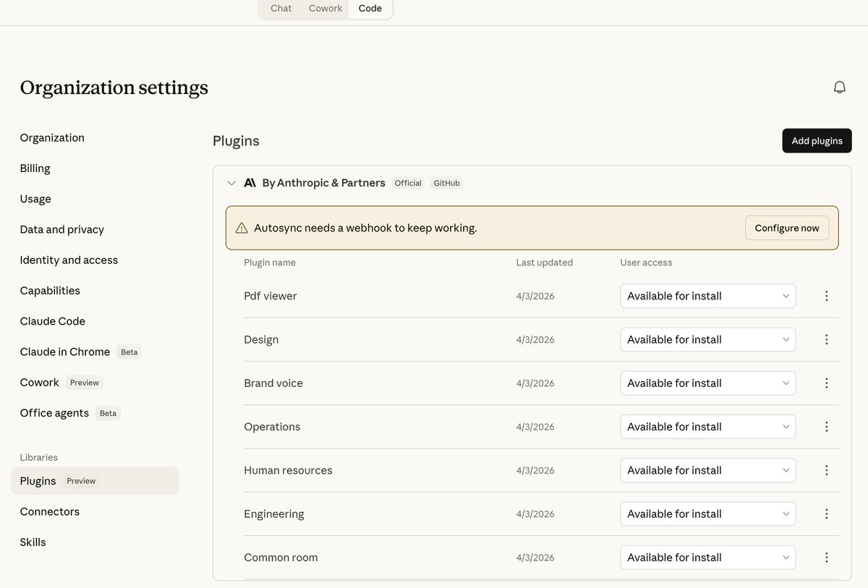Click the Add plugins button
Screen dimensions: 868x588
coord(817,141)
